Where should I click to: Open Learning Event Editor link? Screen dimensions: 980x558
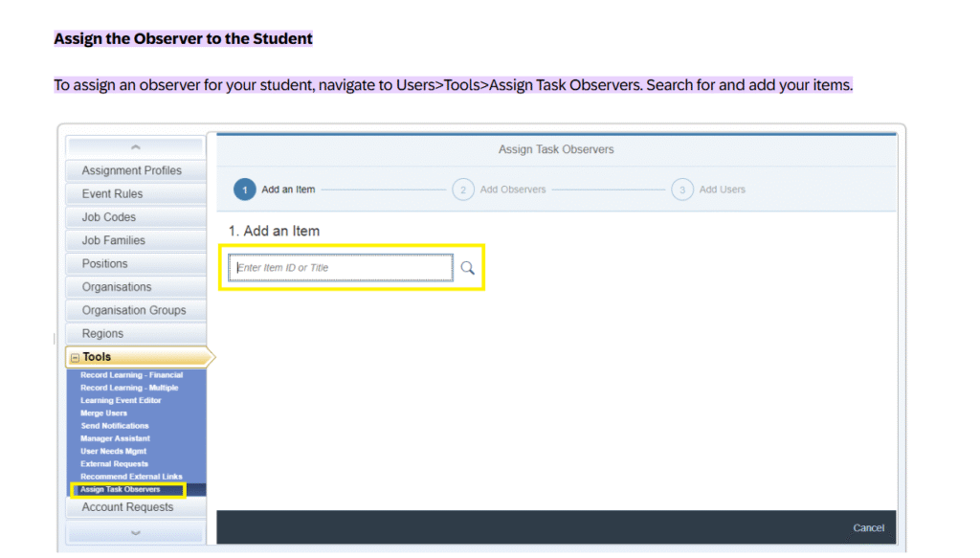click(122, 400)
